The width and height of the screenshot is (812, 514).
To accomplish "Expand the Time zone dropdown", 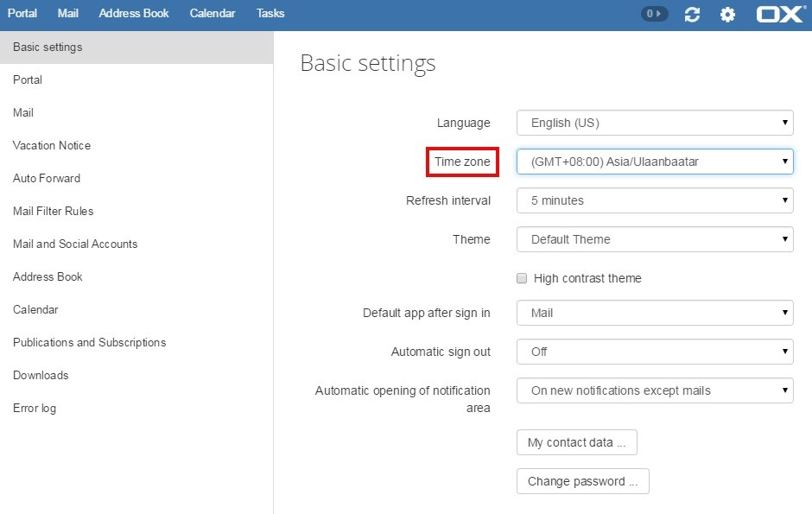I will point(655,162).
